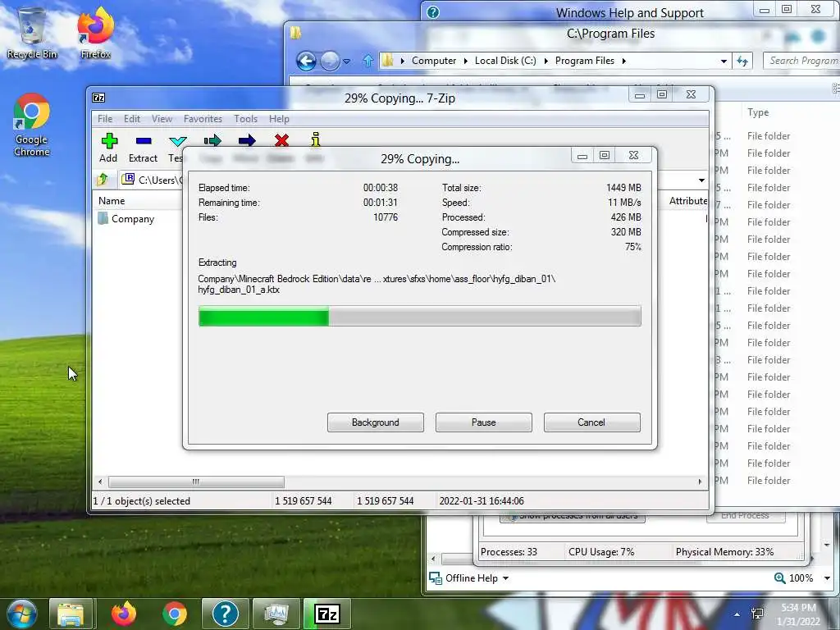
Task: Click the 7-Zip horizontal scrollbar thumb
Action: tap(196, 482)
